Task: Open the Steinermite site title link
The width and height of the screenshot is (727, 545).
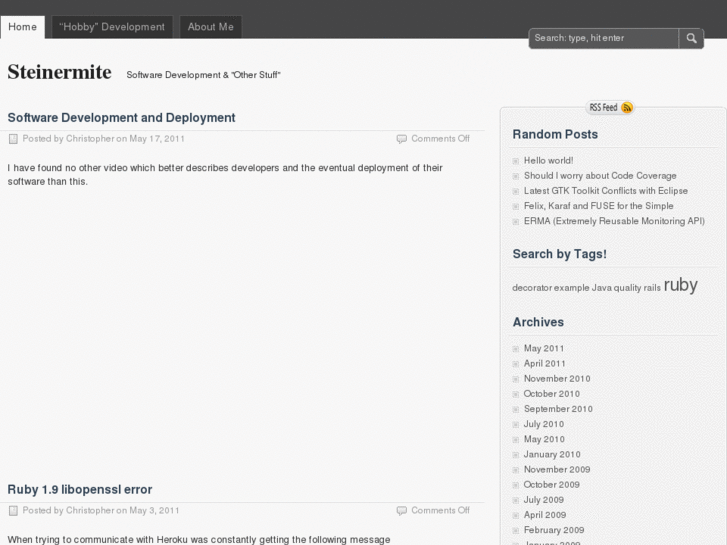Action: (59, 72)
